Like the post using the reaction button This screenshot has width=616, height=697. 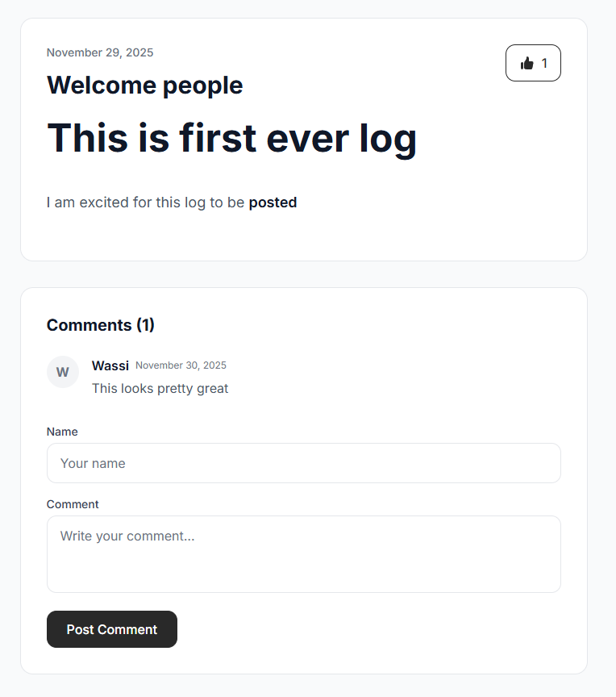point(533,62)
